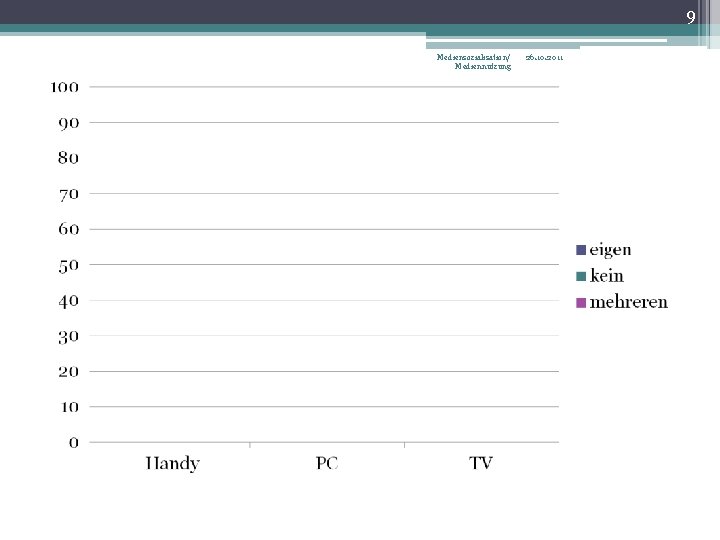Click the y-axis value 60
This screenshot has width=720, height=540.
click(x=68, y=229)
